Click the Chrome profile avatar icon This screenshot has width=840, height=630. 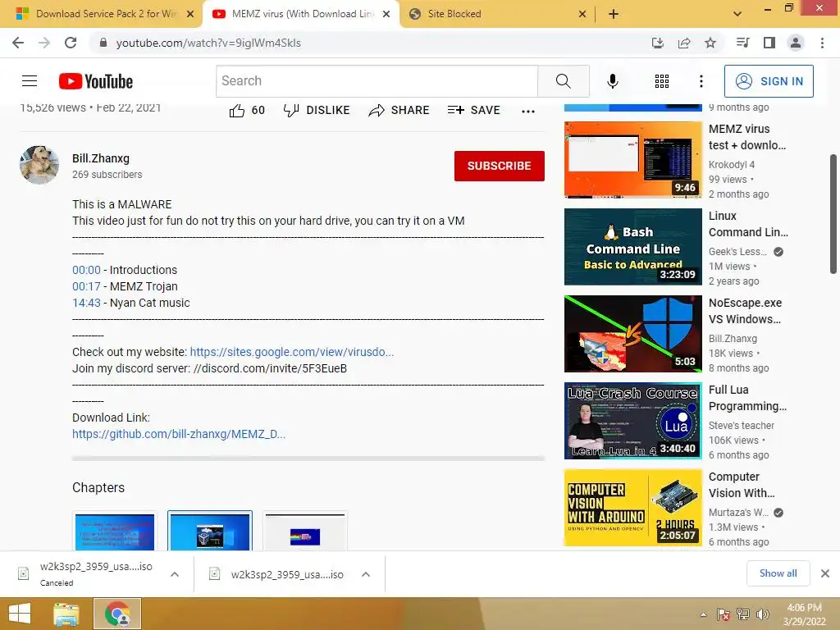[796, 43]
